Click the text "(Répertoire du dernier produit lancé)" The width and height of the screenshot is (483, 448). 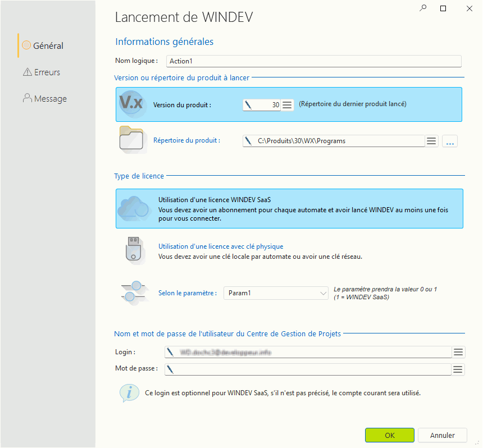click(x=352, y=104)
